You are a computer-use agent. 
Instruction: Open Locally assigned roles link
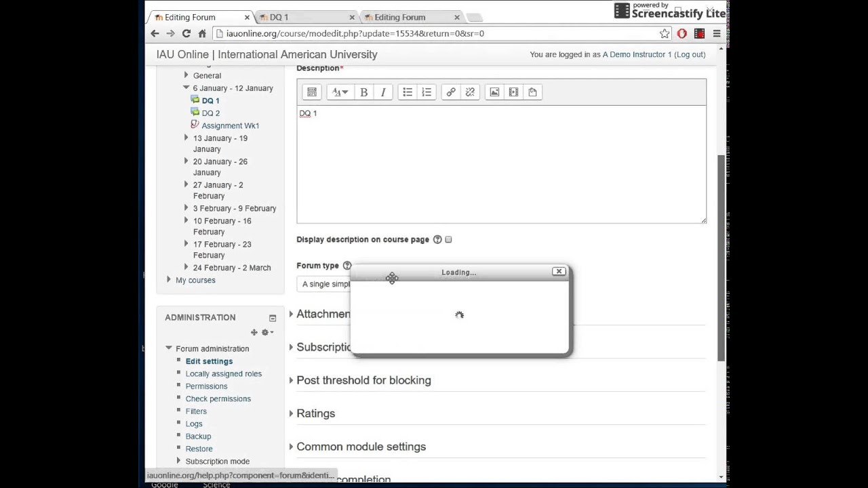click(223, 373)
